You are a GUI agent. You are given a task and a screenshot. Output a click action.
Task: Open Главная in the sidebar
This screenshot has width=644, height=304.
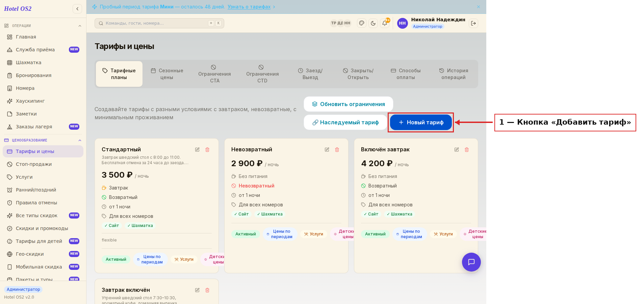tap(43, 37)
